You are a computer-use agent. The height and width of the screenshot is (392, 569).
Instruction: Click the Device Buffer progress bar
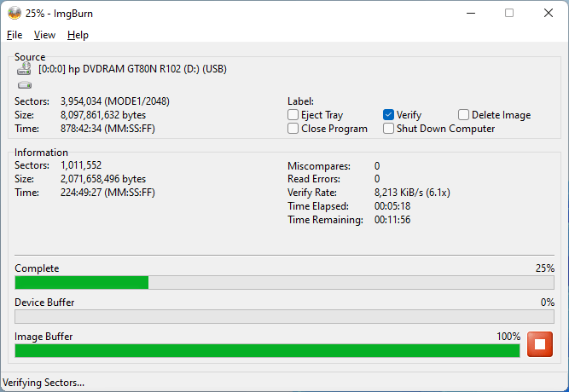click(x=285, y=316)
